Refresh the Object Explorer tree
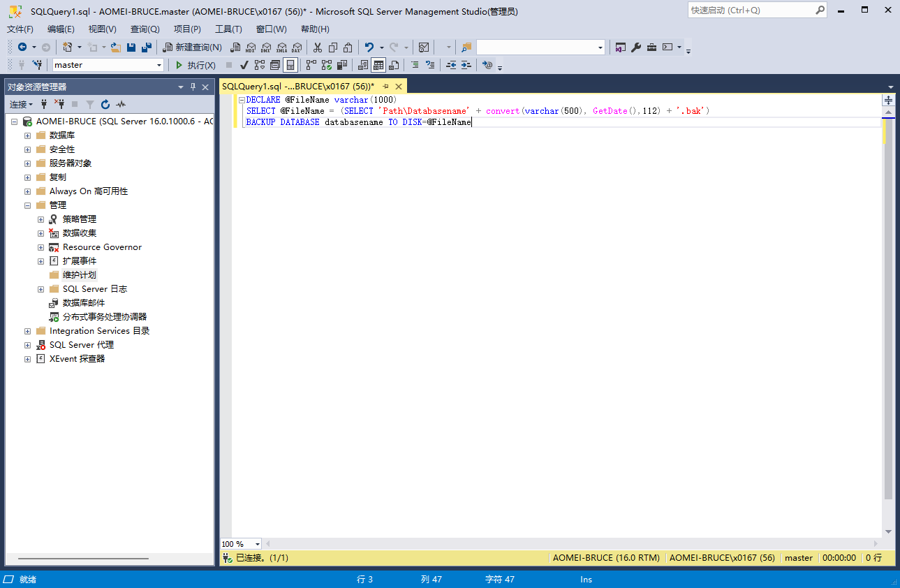The image size is (900, 588). [x=105, y=104]
